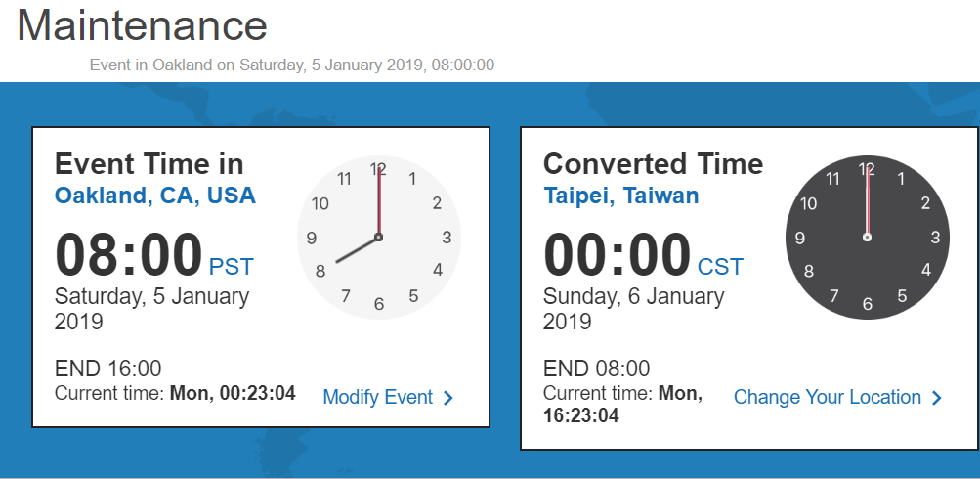Screen dimensions: 980x479
Task: Click the center pivot of the Taipei clock
Action: coord(867,237)
